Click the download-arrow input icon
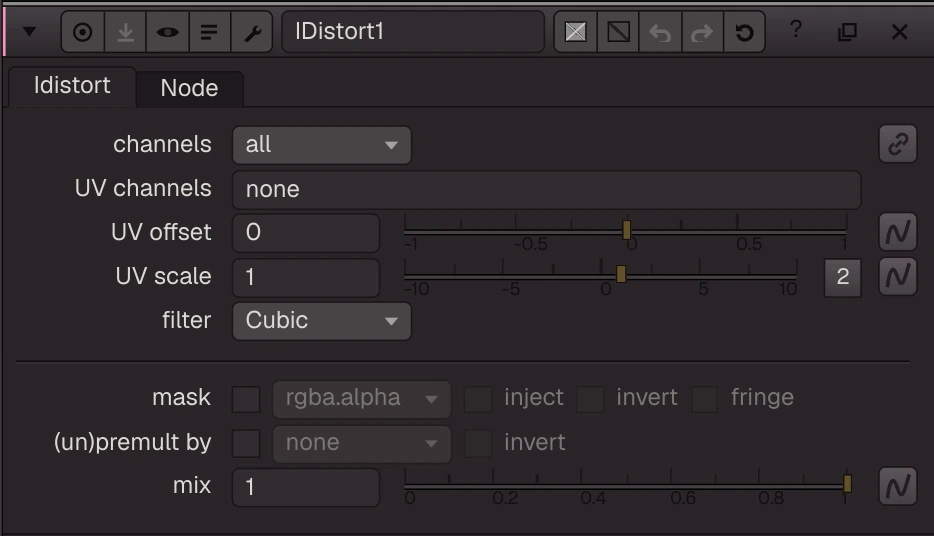The width and height of the screenshot is (934, 536). (x=125, y=32)
